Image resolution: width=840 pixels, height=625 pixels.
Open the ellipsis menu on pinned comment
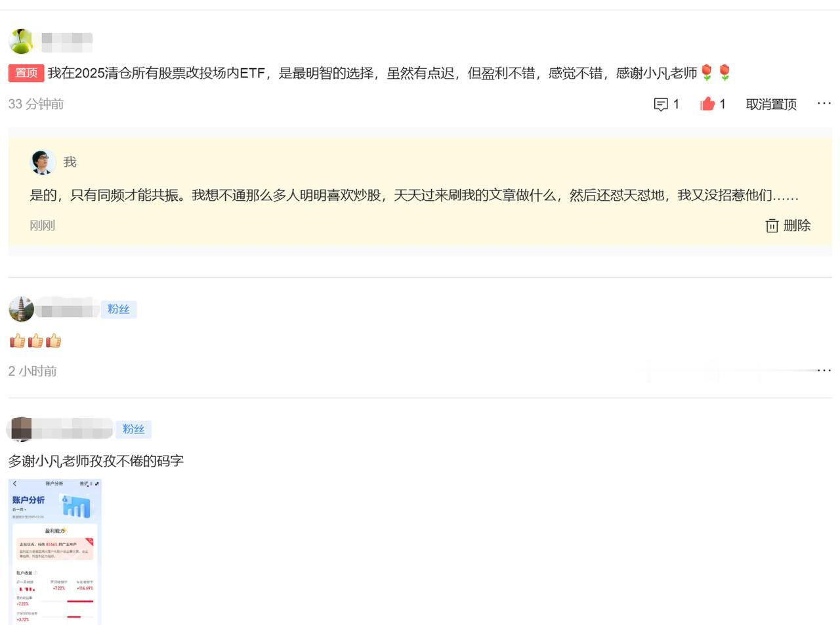point(824,103)
